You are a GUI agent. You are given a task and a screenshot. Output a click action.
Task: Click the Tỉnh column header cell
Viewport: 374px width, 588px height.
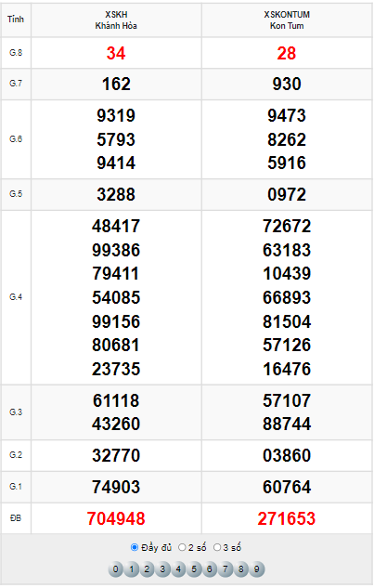[x=16, y=20]
